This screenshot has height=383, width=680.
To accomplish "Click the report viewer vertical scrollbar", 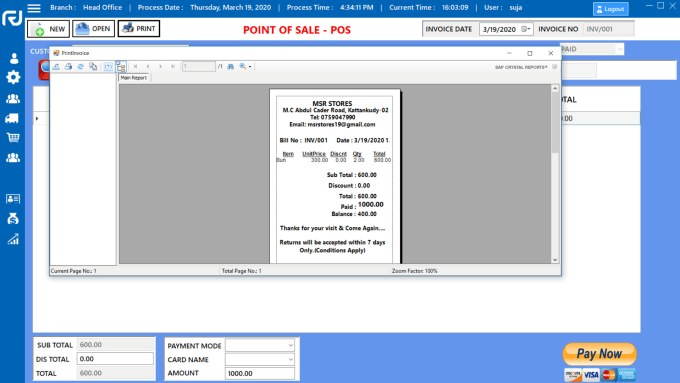I will click(555, 174).
